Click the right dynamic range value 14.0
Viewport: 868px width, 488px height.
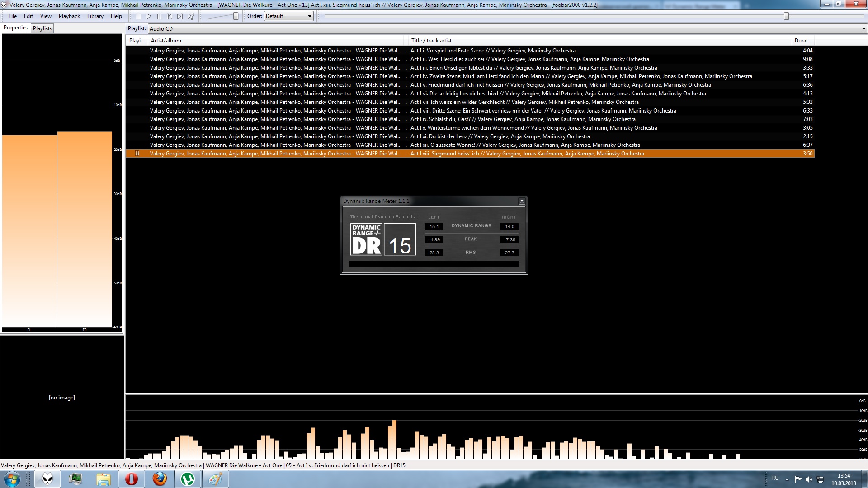tap(509, 227)
